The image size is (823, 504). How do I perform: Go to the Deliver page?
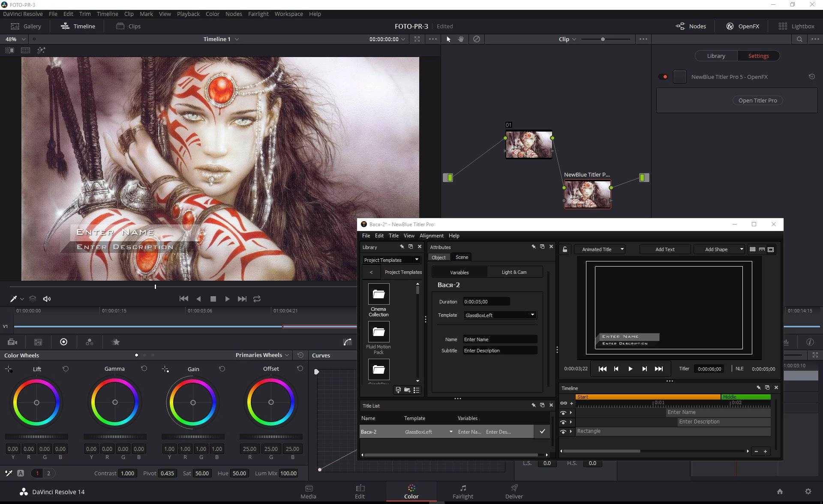pyautogui.click(x=514, y=492)
